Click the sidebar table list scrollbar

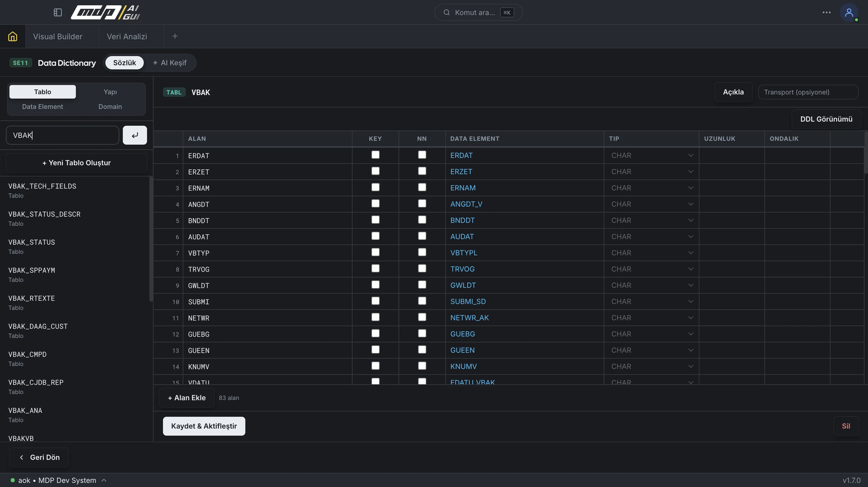point(151,239)
